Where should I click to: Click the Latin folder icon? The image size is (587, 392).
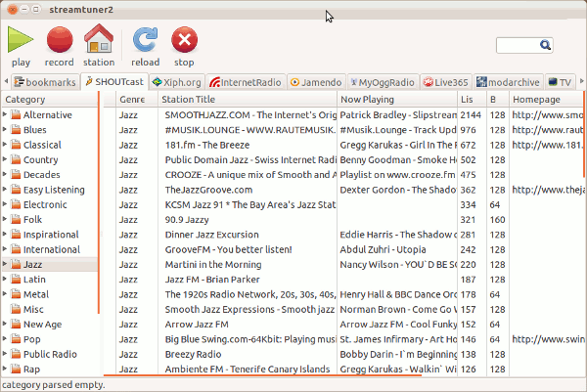tap(16, 279)
